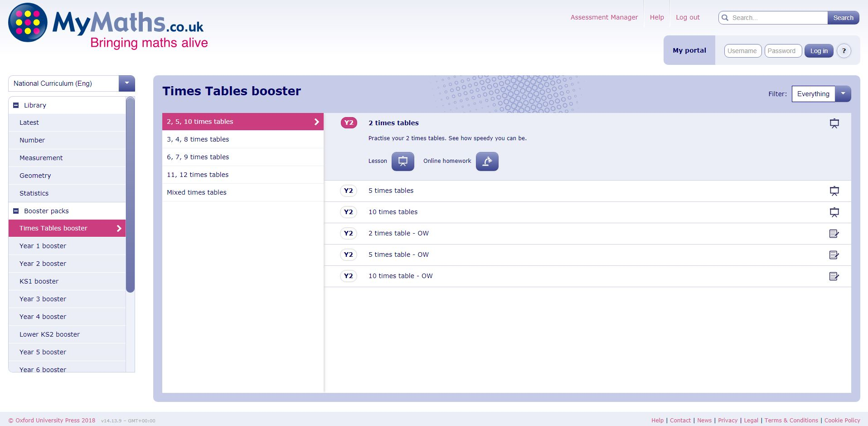Image resolution: width=868 pixels, height=426 pixels.
Task: Click the Assessment Manager link
Action: point(604,17)
